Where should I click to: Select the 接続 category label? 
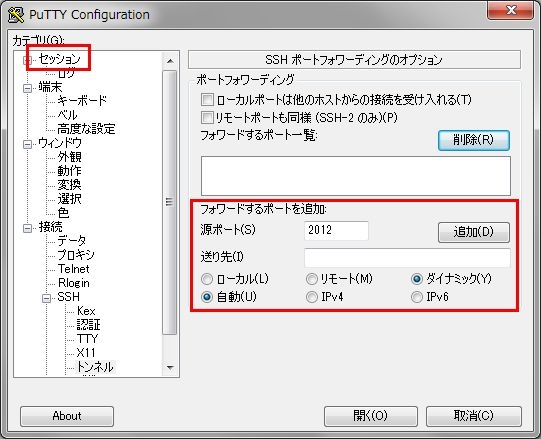point(50,227)
